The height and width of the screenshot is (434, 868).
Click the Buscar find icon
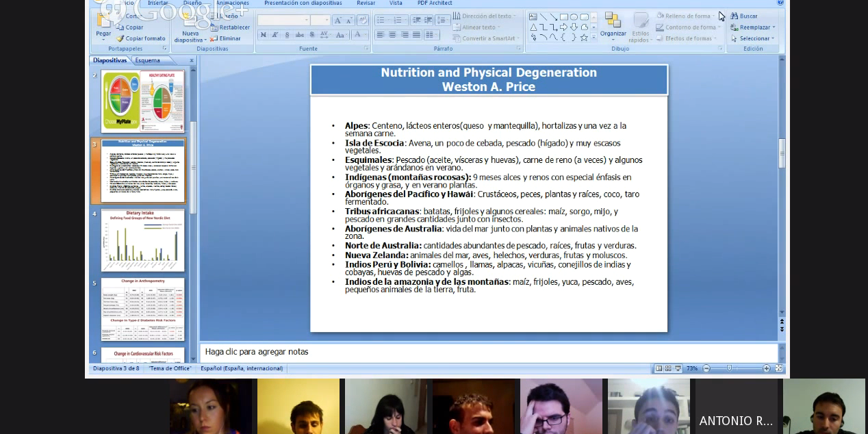(x=735, y=16)
